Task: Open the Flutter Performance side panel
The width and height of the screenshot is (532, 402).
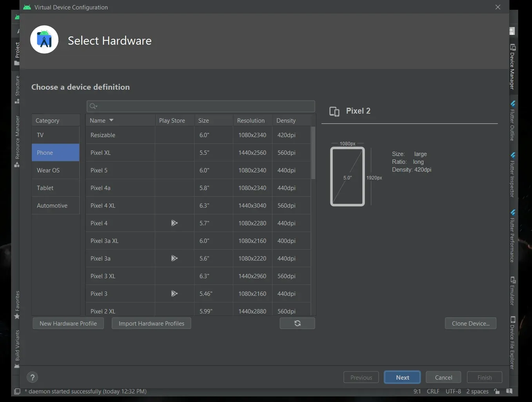Action: 512,236
